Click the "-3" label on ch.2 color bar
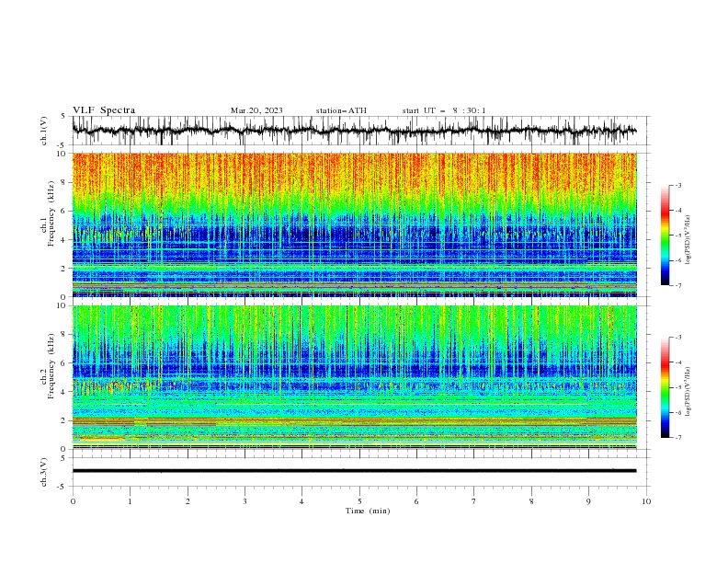The image size is (728, 563). 677,338
